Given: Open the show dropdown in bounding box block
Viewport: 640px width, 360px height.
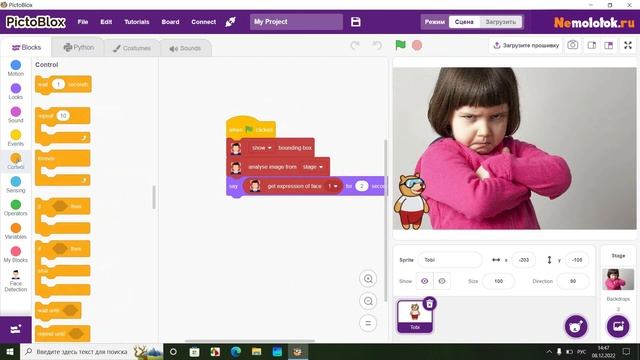Looking at the screenshot, I should click(x=261, y=148).
